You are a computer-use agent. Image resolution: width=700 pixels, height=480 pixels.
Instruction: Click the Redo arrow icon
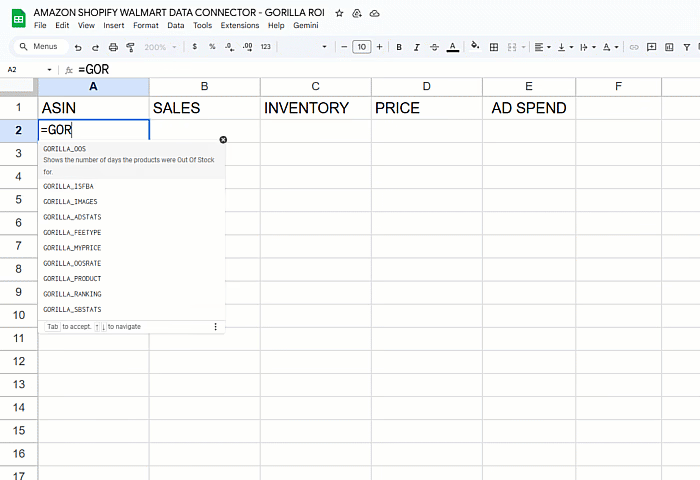coord(95,47)
